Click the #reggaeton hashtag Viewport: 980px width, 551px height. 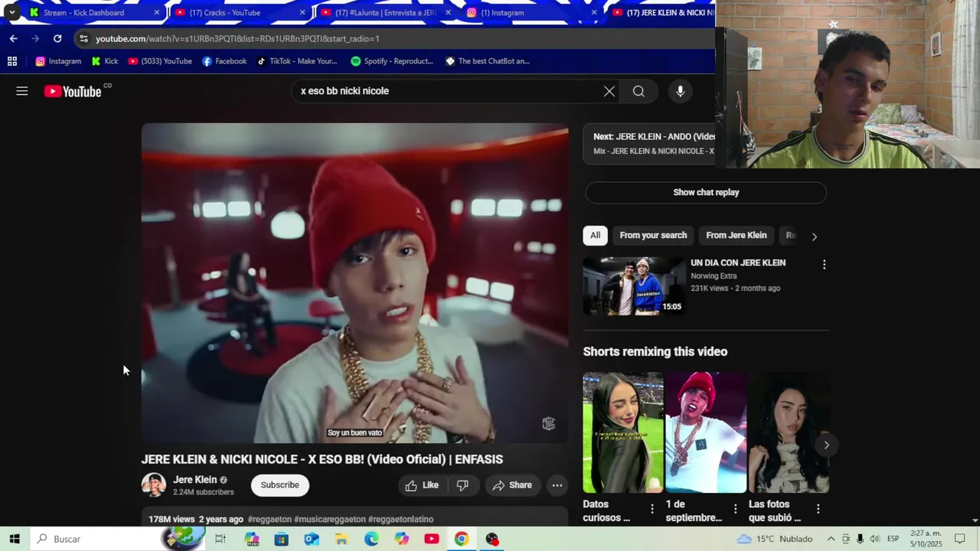268,520
